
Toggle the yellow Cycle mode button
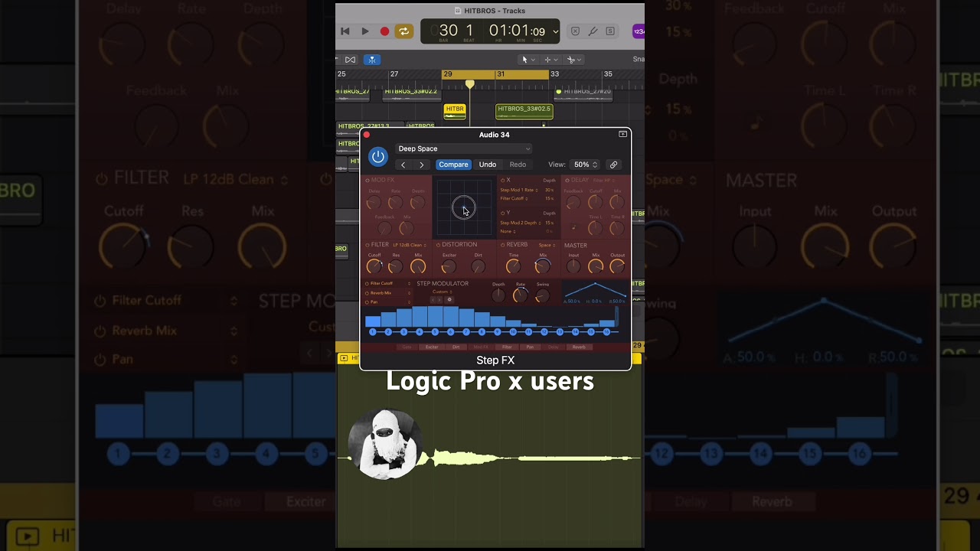pos(404,31)
